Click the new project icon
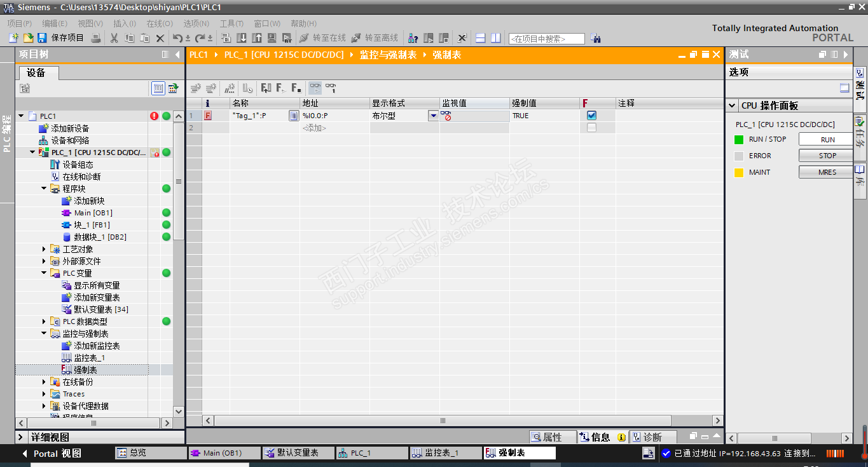The height and width of the screenshot is (467, 868). pos(13,38)
